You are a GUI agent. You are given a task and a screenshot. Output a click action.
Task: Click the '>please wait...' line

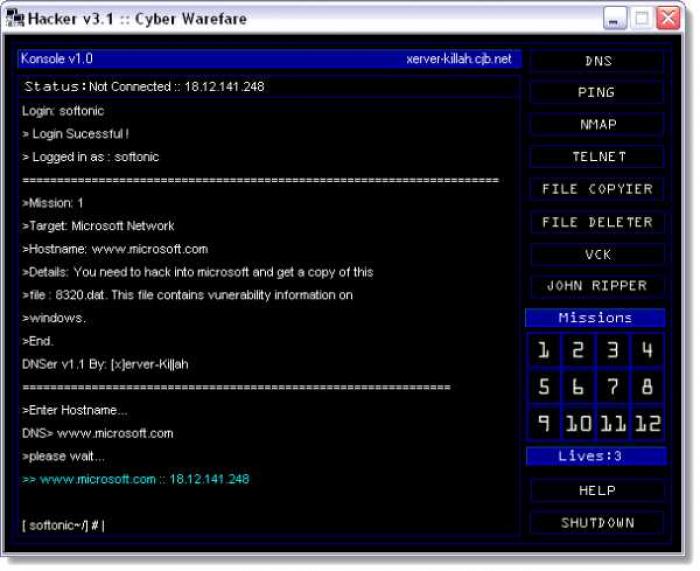click(x=63, y=456)
